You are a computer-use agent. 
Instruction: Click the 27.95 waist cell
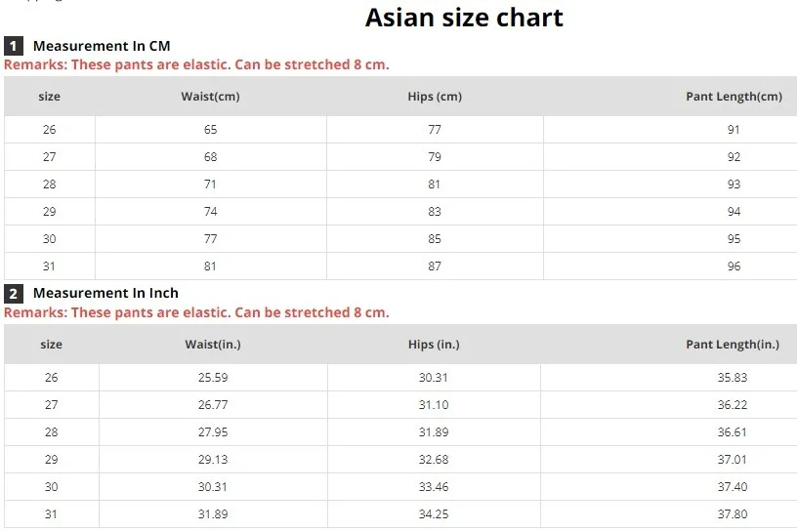[x=213, y=432]
